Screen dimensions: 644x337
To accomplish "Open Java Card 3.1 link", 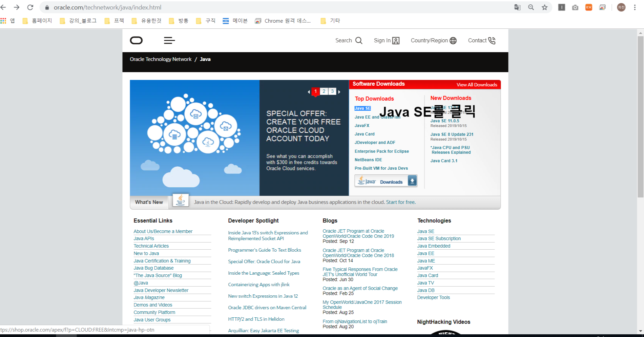I will 444,161.
